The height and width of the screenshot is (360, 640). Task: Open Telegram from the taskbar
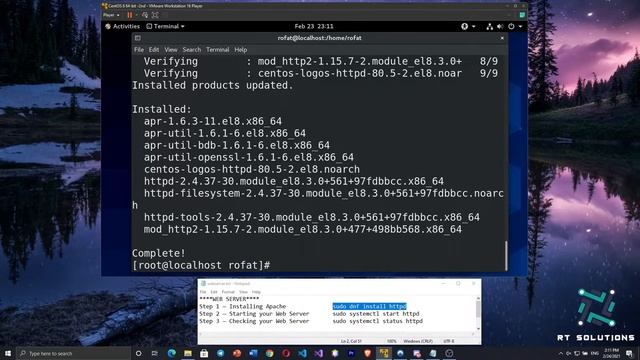(x=220, y=353)
